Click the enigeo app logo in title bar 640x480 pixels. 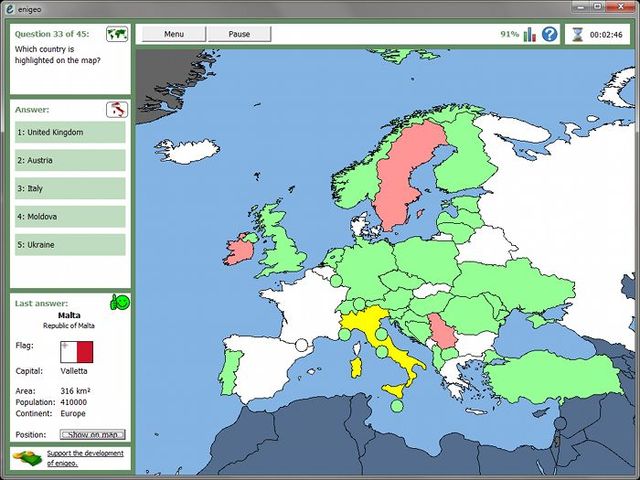10,9
